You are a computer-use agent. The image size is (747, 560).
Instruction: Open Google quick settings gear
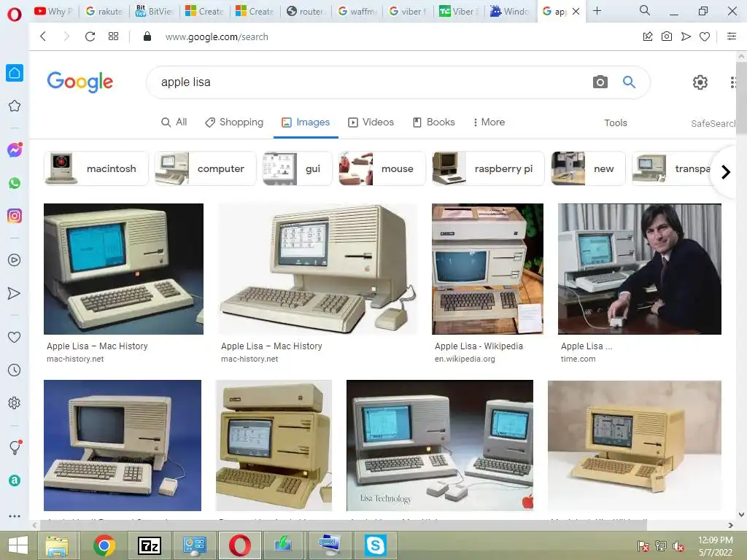pos(700,82)
